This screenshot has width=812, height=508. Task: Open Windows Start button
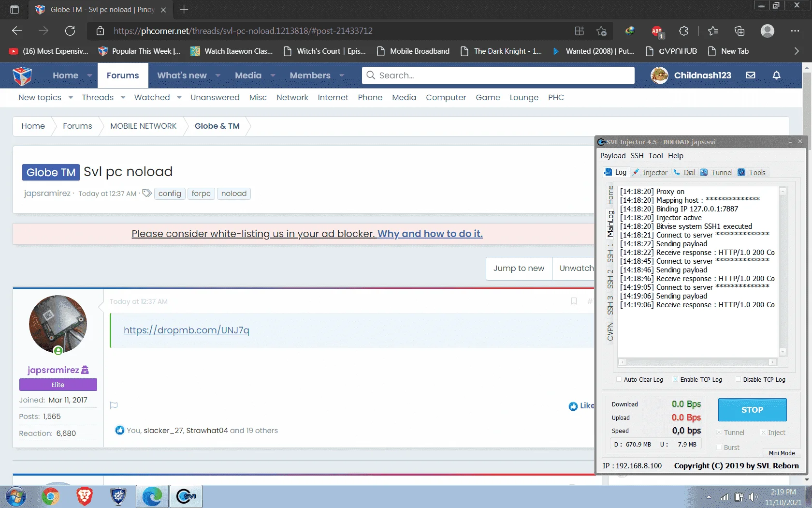[x=16, y=496]
